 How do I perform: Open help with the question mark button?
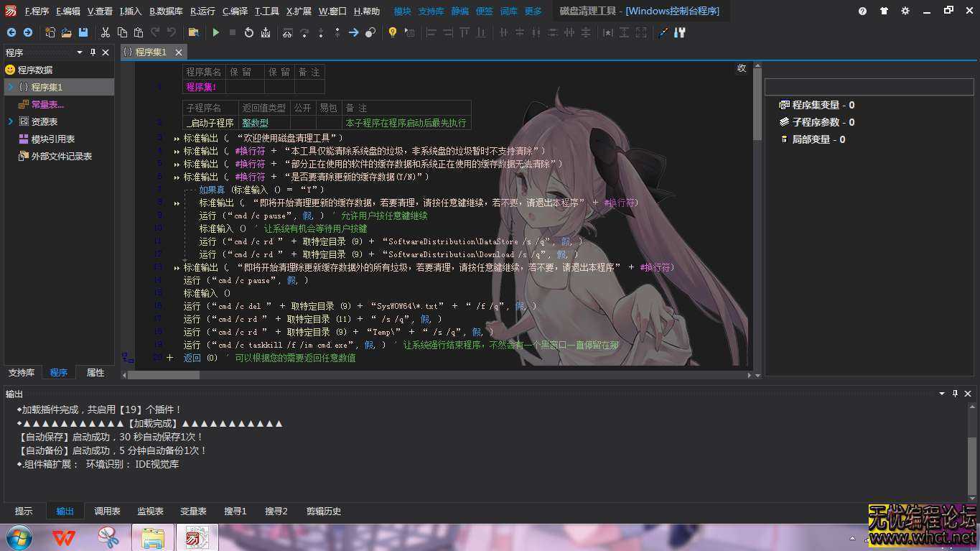862,11
